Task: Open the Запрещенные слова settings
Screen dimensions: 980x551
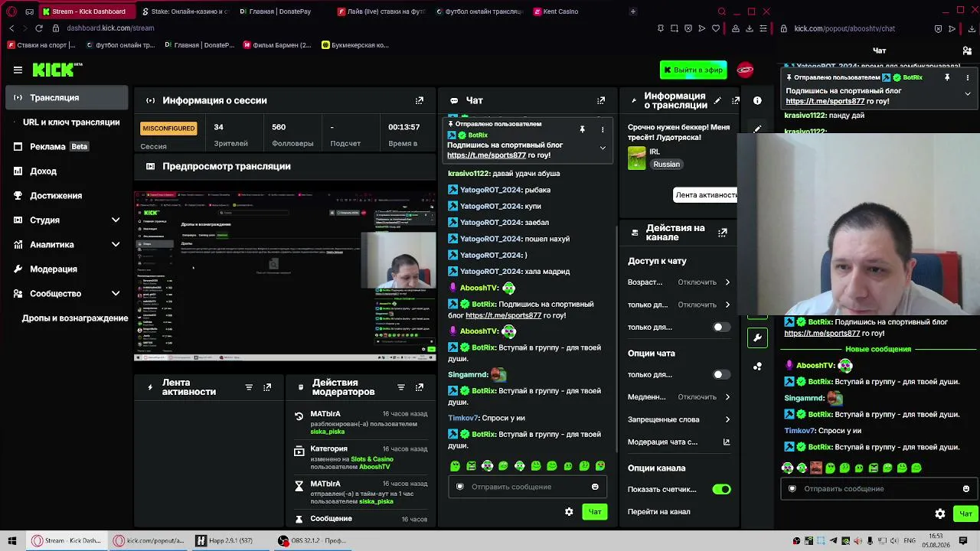Action: tap(679, 419)
